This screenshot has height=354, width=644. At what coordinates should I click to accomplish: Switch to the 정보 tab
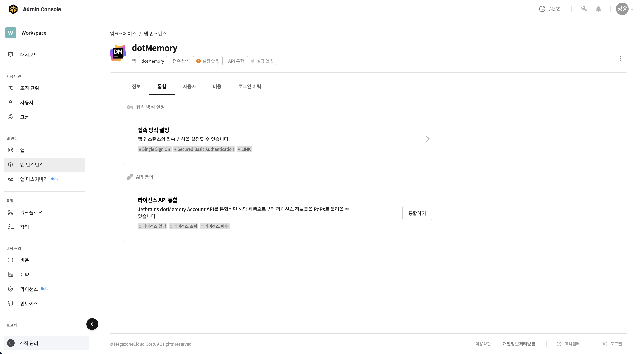tap(136, 86)
